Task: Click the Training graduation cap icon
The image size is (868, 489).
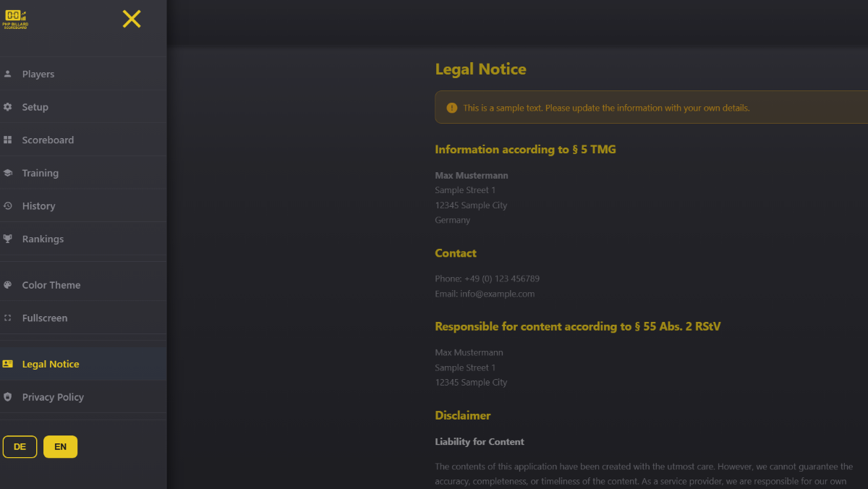Action: pos(8,173)
